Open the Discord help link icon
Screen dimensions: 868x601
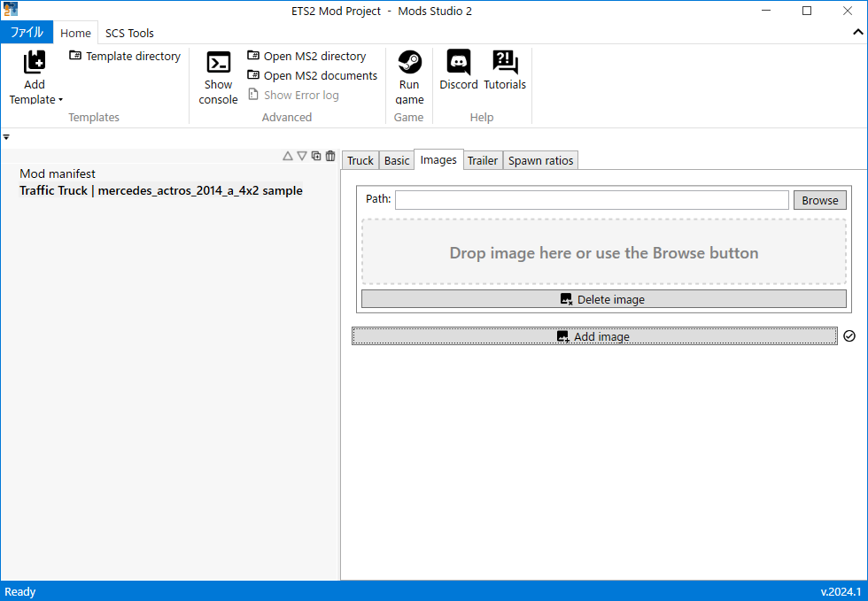click(x=459, y=62)
